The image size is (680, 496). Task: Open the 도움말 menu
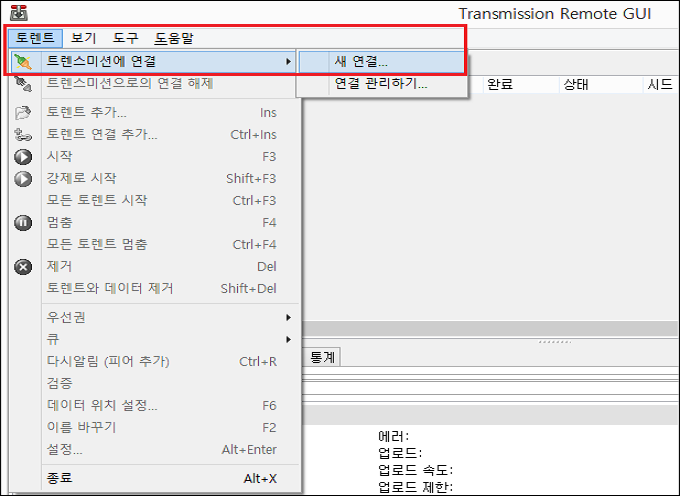click(174, 38)
